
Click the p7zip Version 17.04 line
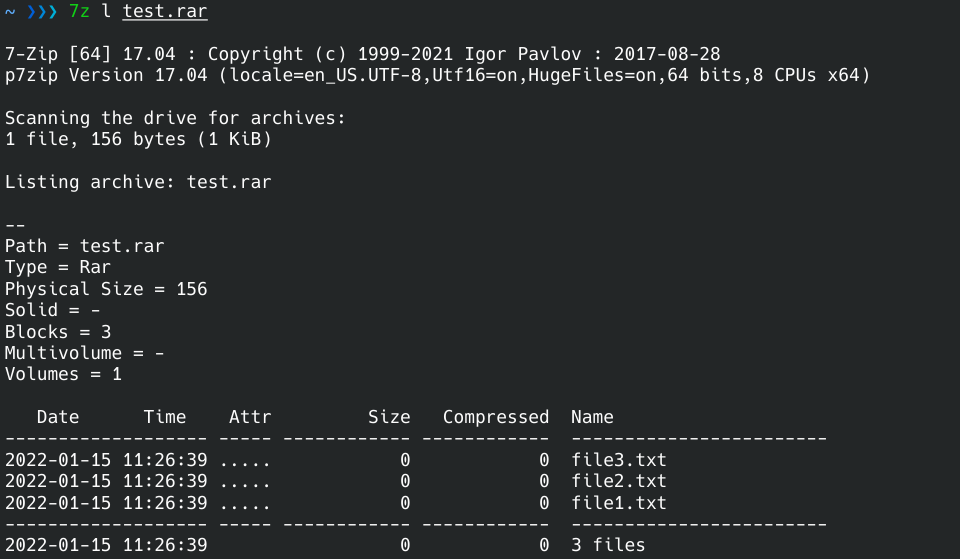pos(438,75)
